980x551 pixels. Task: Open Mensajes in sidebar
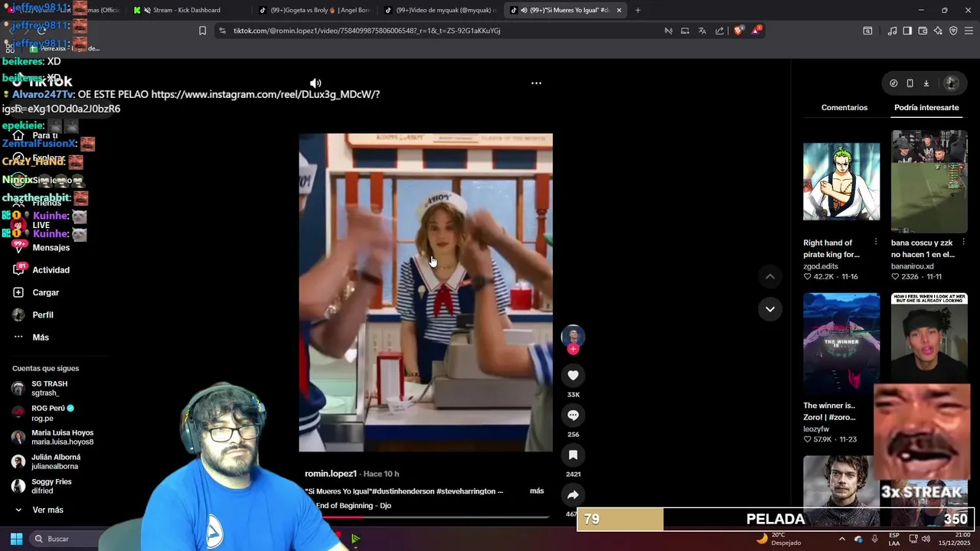click(x=51, y=248)
